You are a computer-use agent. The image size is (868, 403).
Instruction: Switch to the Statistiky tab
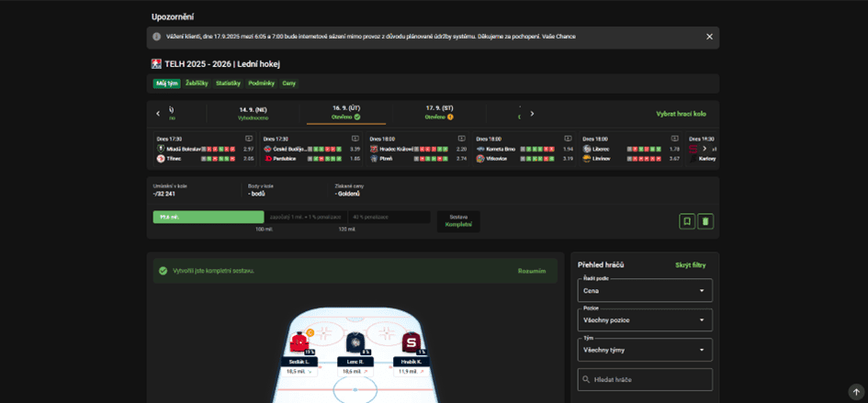coord(228,84)
